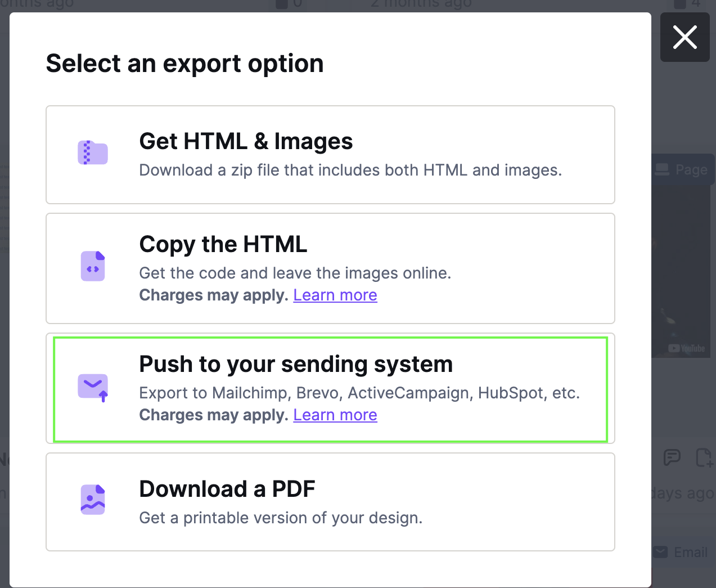Click 'Export to Mailchimp, Brevo' description text
The width and height of the screenshot is (716, 588).
tap(359, 393)
